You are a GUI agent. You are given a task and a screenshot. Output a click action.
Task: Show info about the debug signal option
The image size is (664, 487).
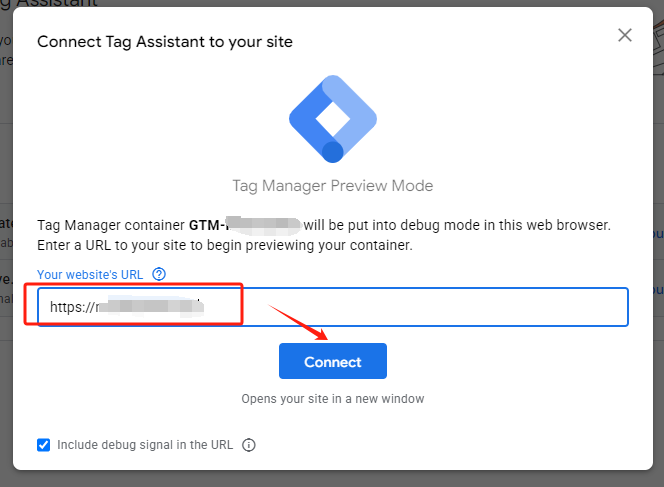(249, 445)
